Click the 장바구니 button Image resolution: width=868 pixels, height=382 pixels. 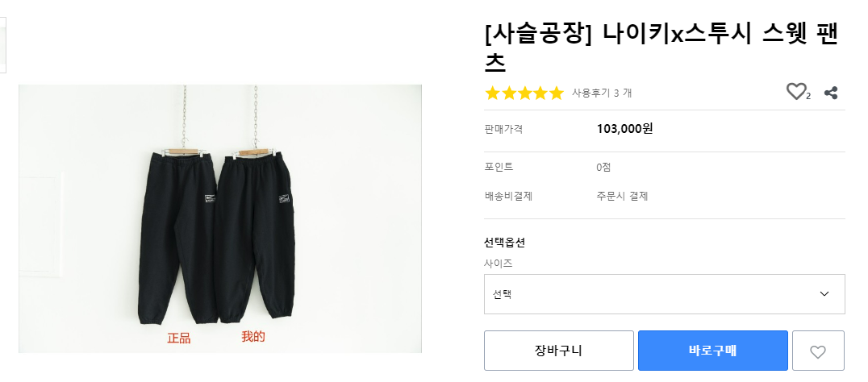(558, 351)
